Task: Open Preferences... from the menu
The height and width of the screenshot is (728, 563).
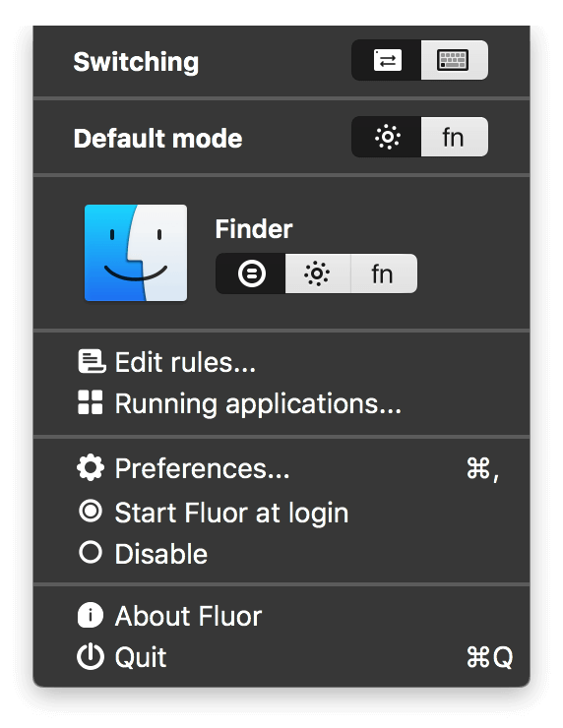Action: (x=281, y=468)
